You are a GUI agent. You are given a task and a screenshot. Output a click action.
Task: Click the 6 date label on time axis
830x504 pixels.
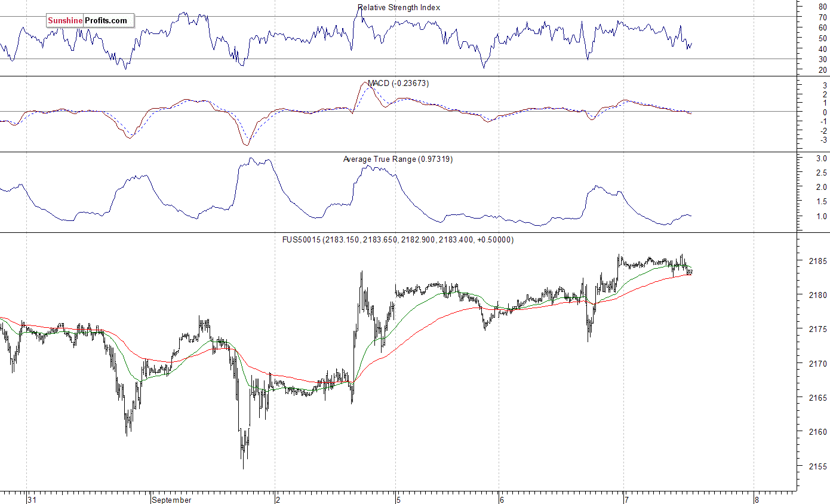tap(502, 500)
